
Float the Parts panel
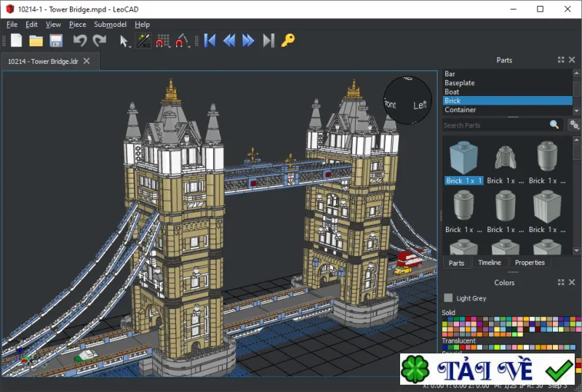pyautogui.click(x=561, y=60)
